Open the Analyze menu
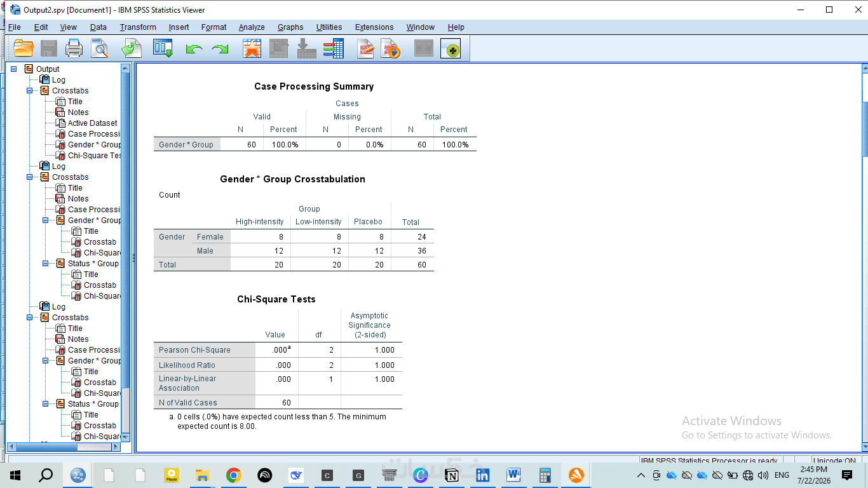Image resolution: width=868 pixels, height=488 pixels. coord(252,27)
